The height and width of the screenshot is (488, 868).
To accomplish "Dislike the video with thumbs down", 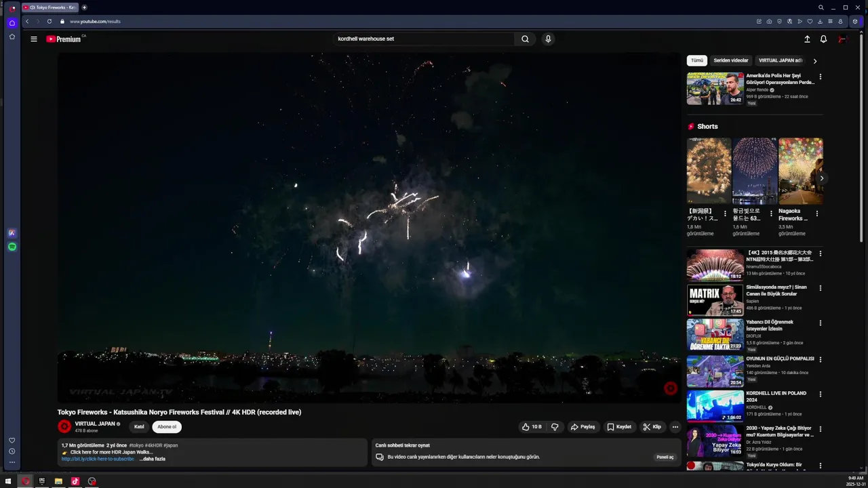I will click(555, 427).
